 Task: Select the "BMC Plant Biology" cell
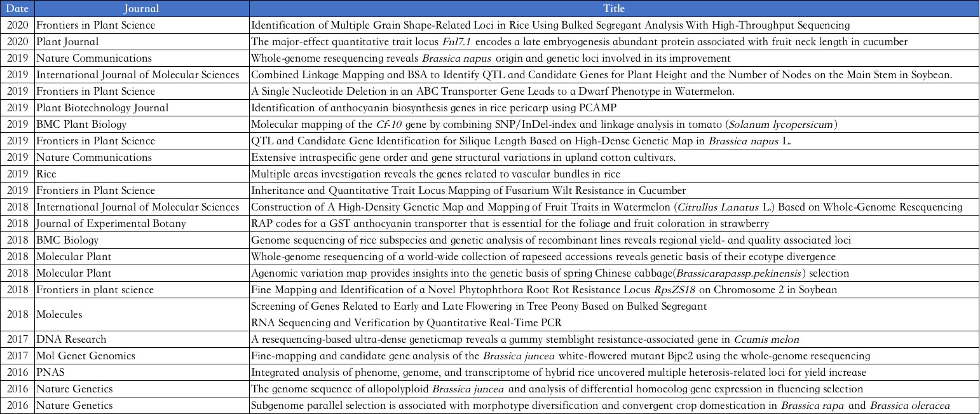[x=81, y=125]
